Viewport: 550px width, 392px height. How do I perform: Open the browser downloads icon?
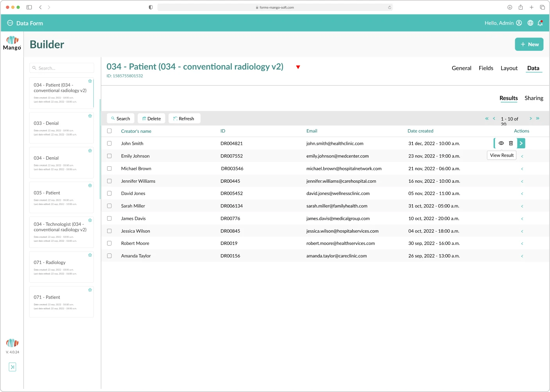click(510, 7)
